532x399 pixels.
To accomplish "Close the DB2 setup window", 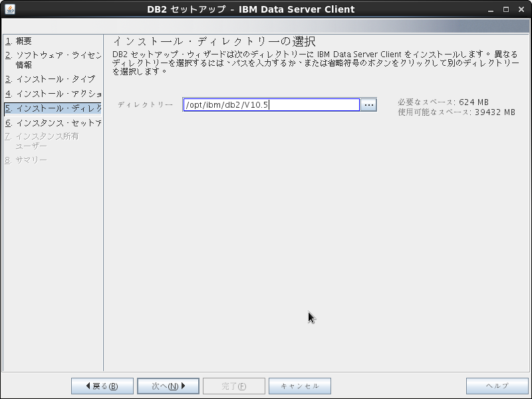I will click(x=521, y=9).
